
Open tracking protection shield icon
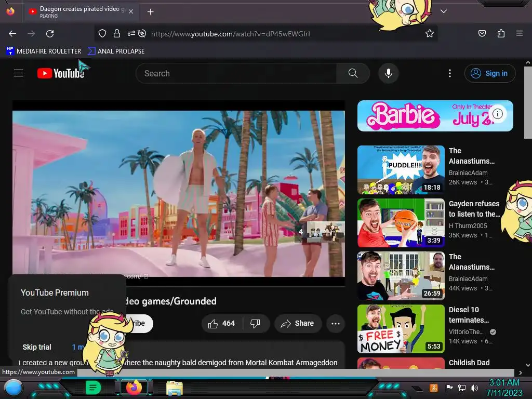(x=102, y=33)
